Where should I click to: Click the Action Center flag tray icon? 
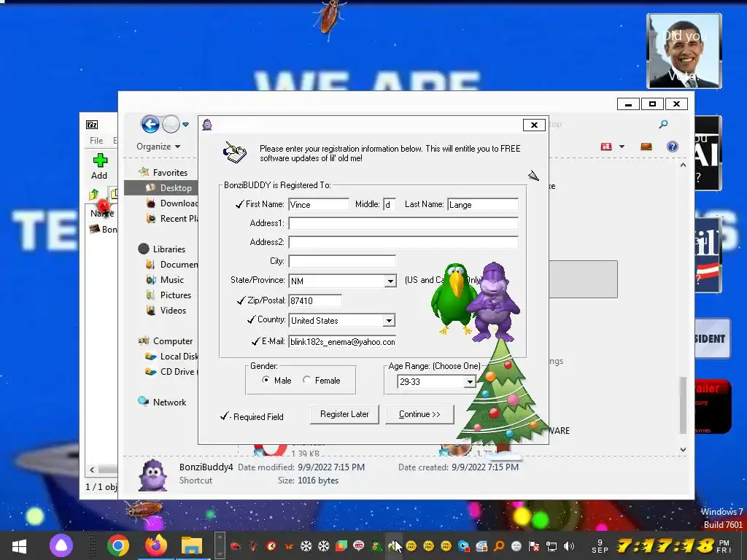(534, 546)
